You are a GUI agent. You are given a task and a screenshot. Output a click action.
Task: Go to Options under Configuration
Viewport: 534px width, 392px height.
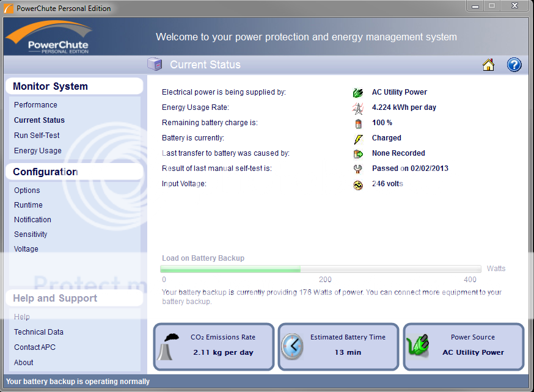tap(27, 191)
